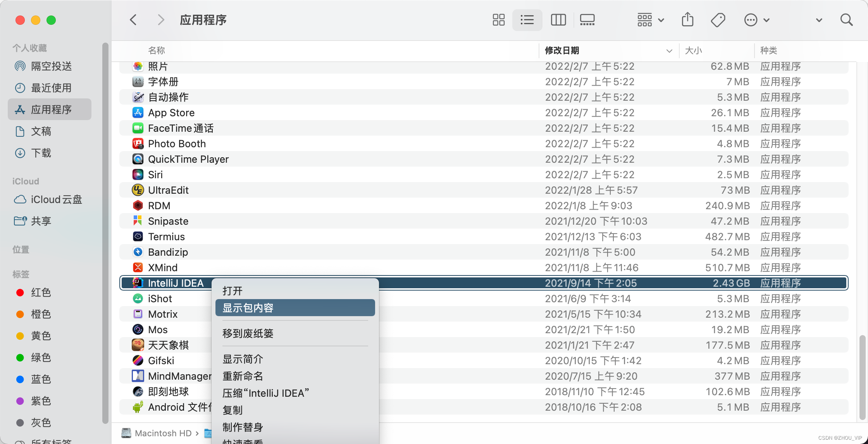Select list view mode toggle

click(527, 20)
